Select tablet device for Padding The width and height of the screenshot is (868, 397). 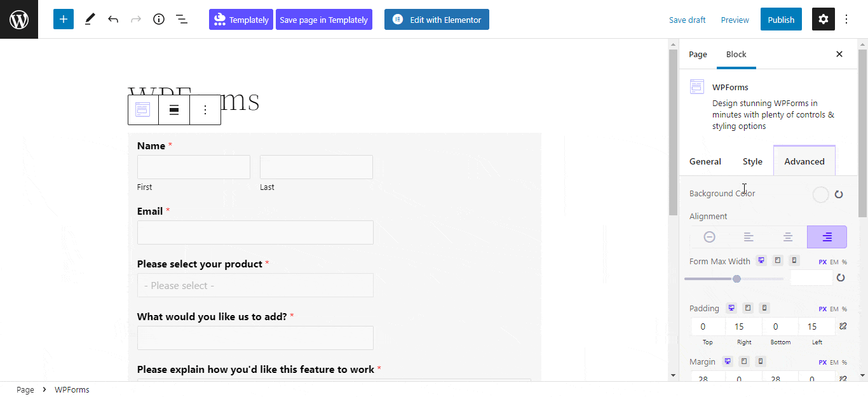(748, 308)
